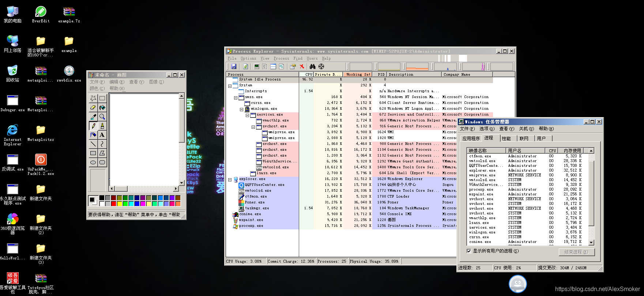Select the straight Line tool
Screen dimensions: 644x296
coord(93,144)
